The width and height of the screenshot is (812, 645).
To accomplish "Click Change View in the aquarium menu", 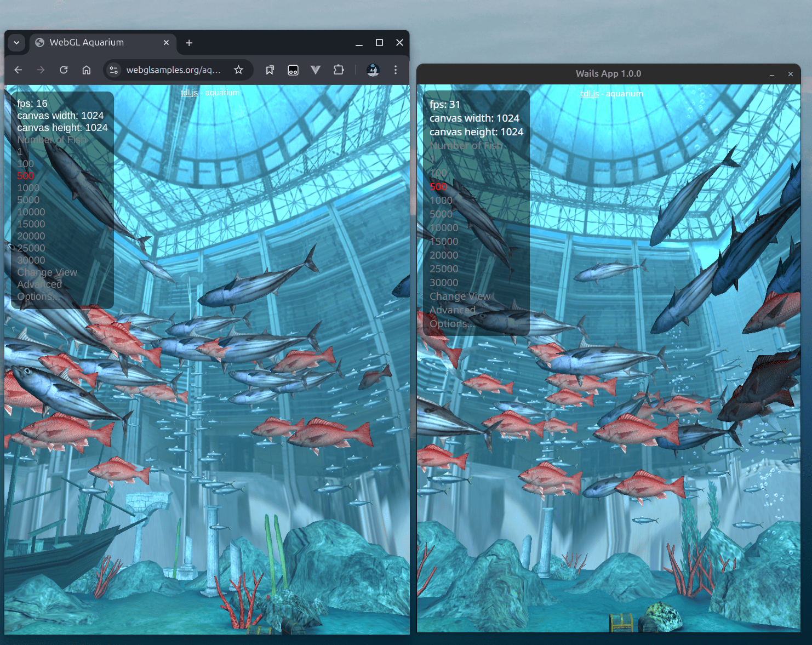I will [x=47, y=272].
